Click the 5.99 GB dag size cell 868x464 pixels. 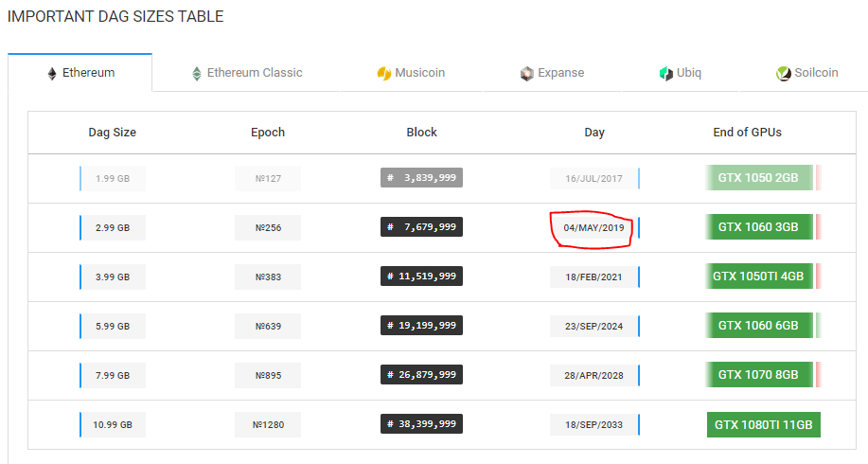[113, 326]
